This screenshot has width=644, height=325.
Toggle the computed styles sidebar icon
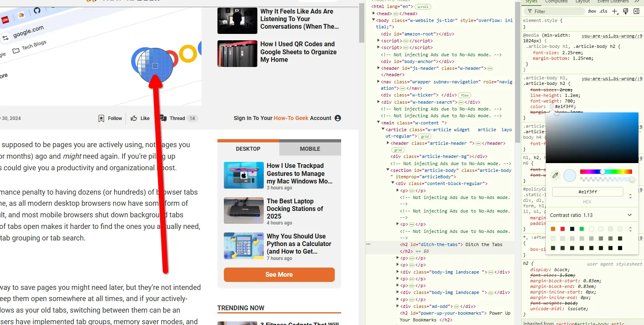636,11
